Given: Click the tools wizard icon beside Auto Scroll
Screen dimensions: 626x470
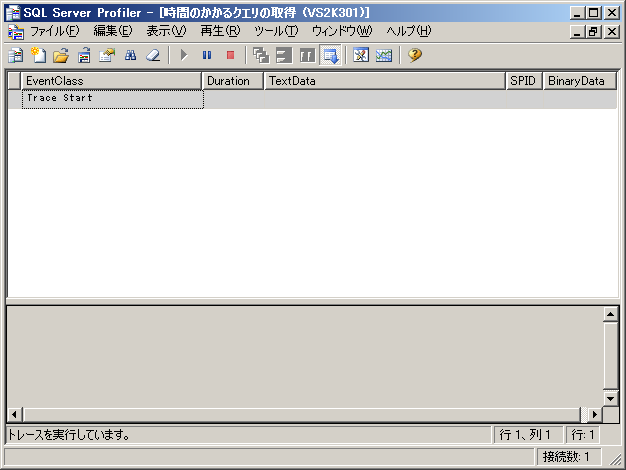Looking at the screenshot, I should pyautogui.click(x=361, y=55).
